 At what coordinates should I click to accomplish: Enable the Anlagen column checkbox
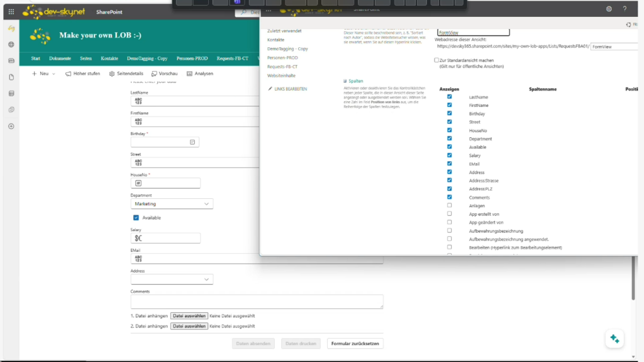pos(449,205)
